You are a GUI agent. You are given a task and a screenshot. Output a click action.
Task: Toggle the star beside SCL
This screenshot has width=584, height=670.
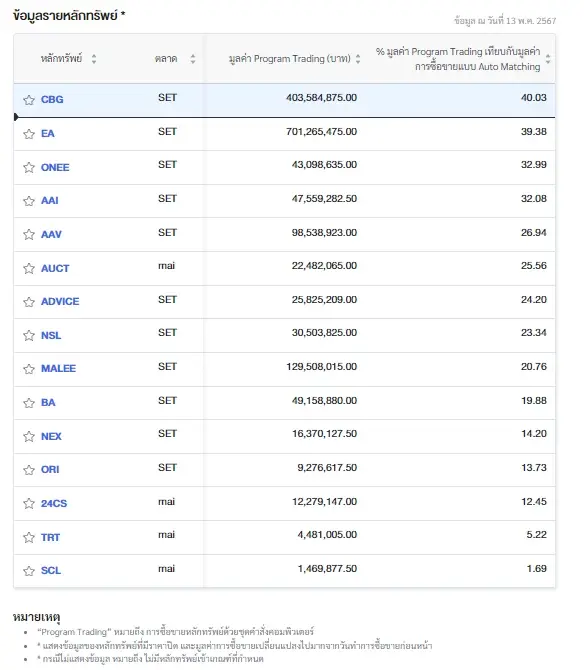(x=29, y=571)
